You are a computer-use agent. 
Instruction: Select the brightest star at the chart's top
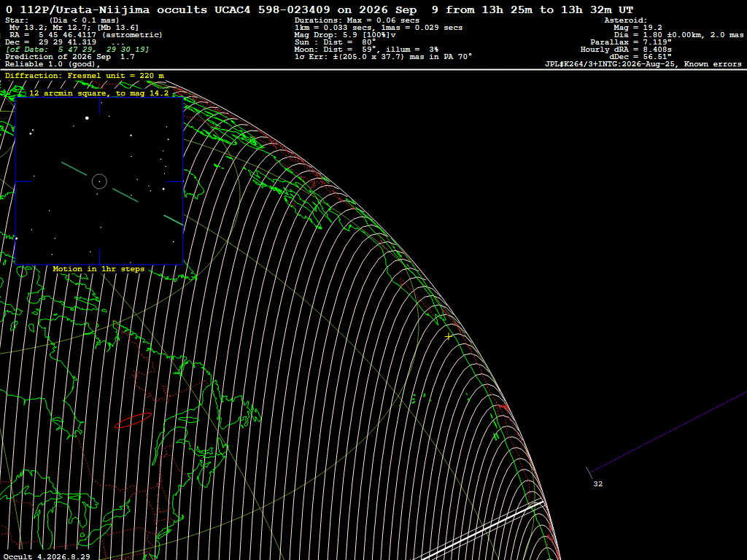pyautogui.click(x=88, y=117)
